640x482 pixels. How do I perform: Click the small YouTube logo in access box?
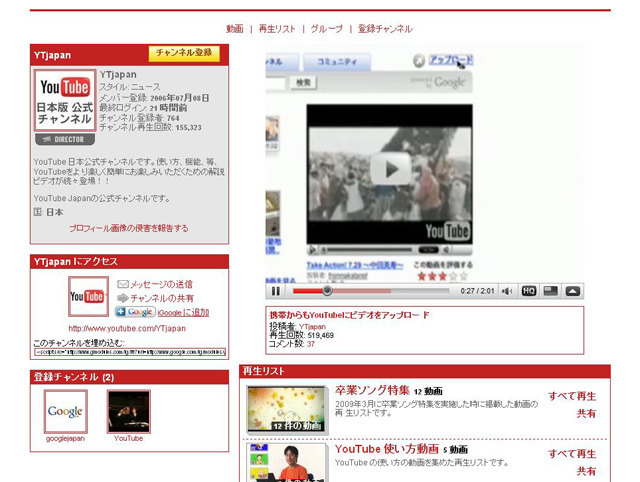point(88,297)
